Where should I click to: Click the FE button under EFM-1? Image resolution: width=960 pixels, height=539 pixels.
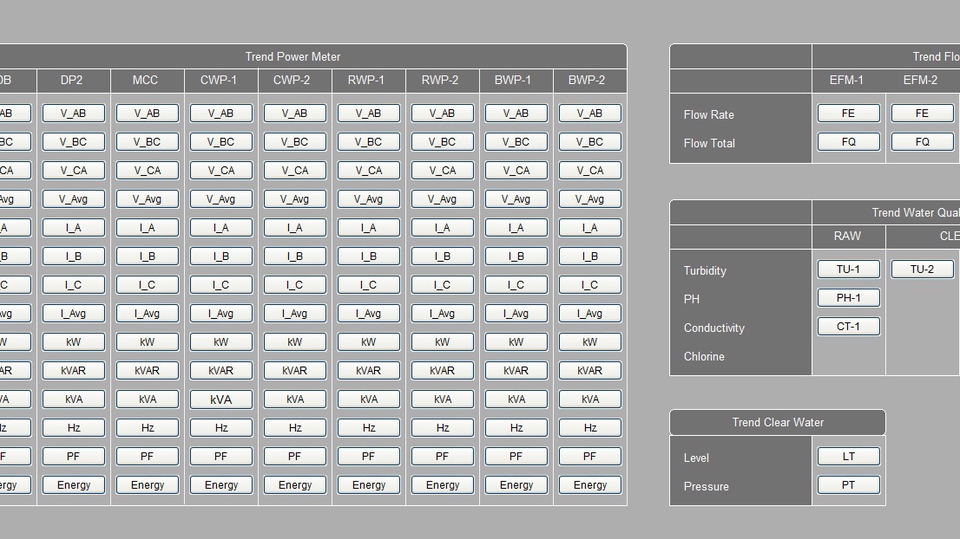(x=848, y=113)
